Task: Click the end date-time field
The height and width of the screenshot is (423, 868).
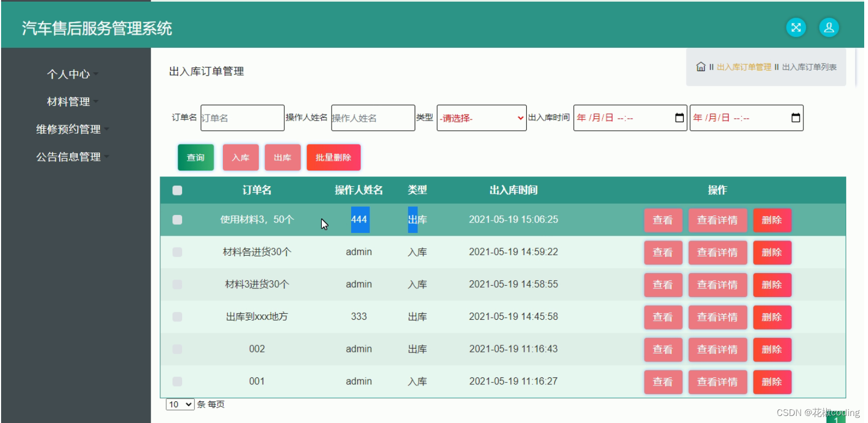Action: [746, 118]
